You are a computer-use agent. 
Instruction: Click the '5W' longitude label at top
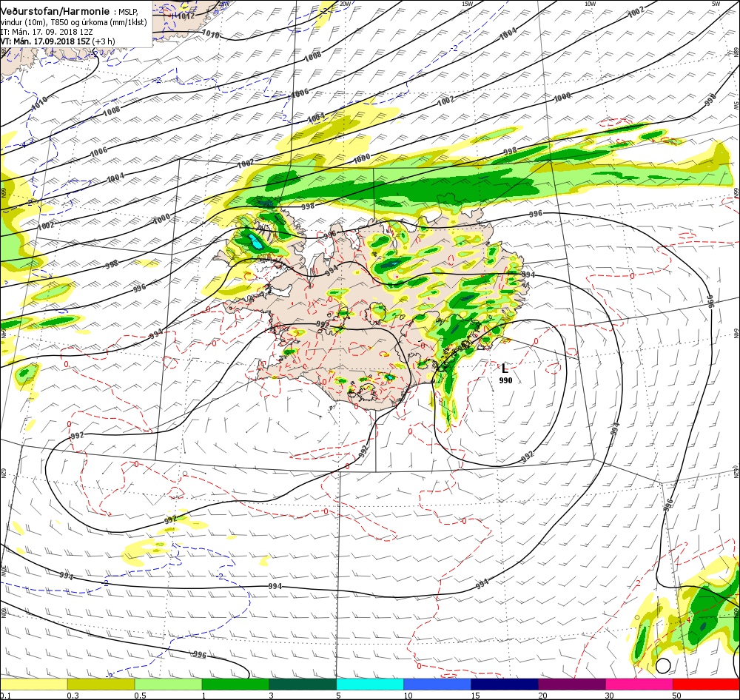[x=716, y=4]
